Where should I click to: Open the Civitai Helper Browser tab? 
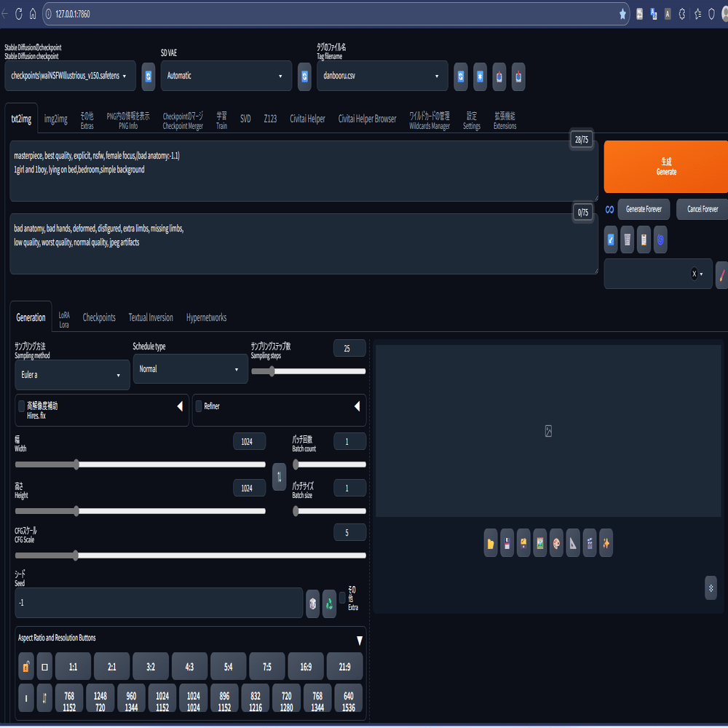point(367,119)
